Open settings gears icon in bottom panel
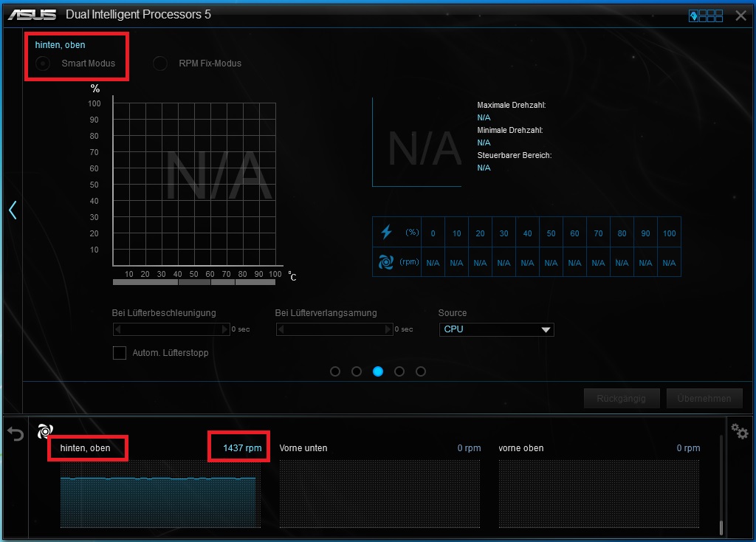The height and width of the screenshot is (542, 756). point(739,430)
